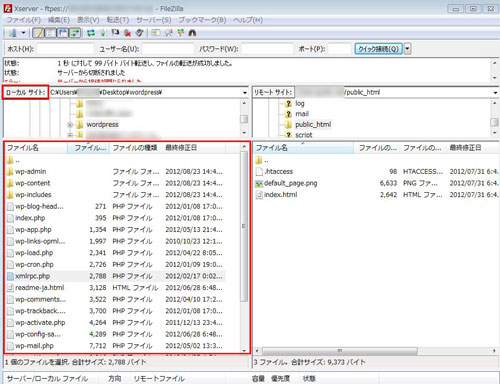500x384 pixels.
Task: Toggle synchronized browsing icon
Action: click(x=181, y=33)
